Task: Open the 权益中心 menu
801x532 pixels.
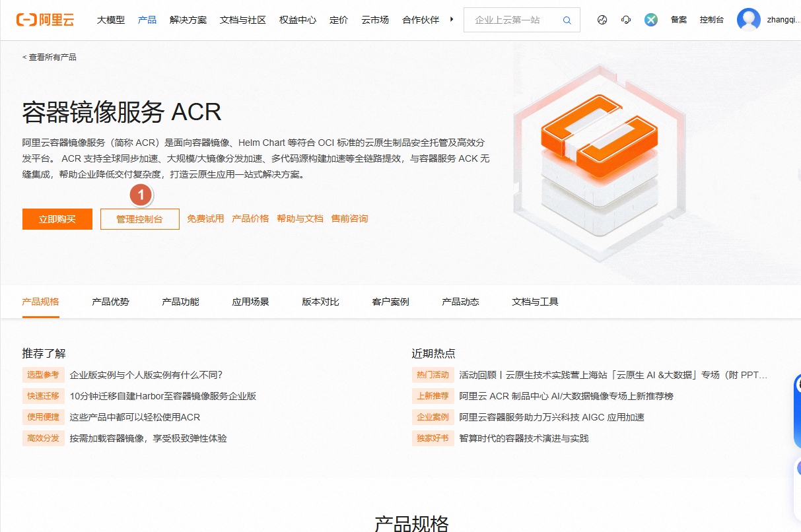Action: tap(298, 20)
